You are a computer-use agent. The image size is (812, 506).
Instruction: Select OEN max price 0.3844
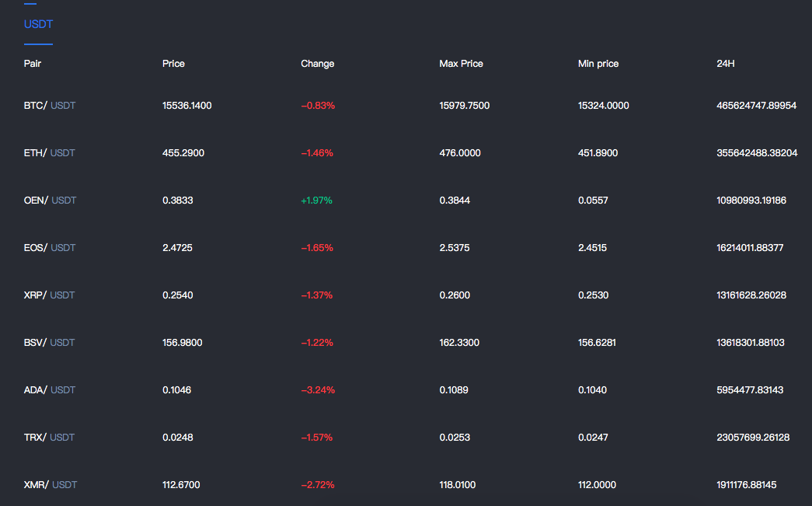click(455, 201)
